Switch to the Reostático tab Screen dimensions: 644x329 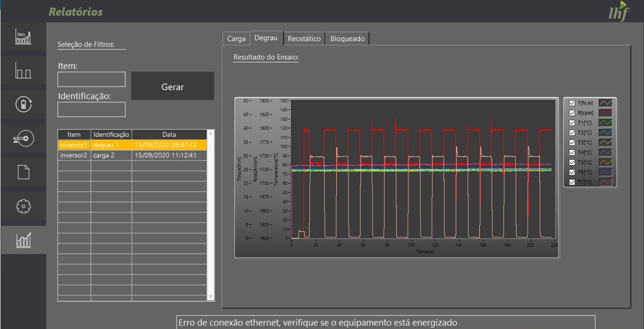[304, 39]
